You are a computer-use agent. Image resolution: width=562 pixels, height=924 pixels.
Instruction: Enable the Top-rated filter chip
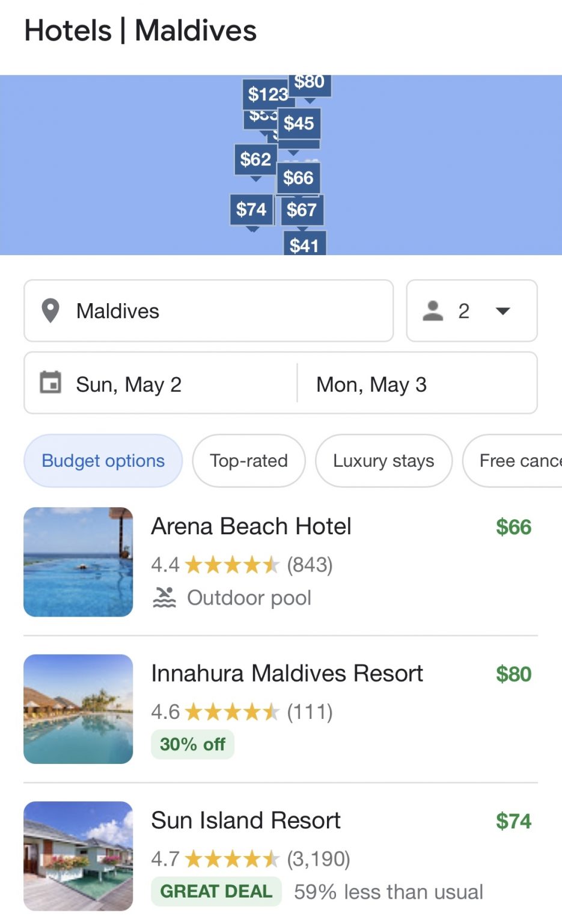point(249,461)
